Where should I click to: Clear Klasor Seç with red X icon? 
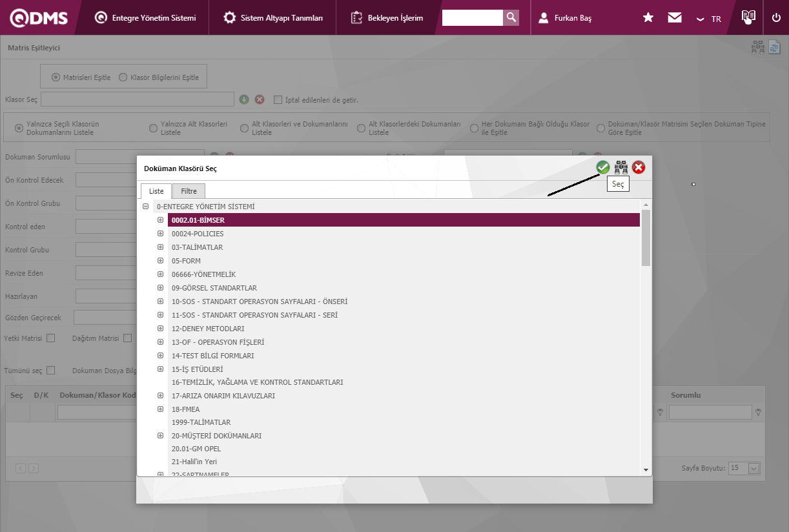tap(260, 99)
